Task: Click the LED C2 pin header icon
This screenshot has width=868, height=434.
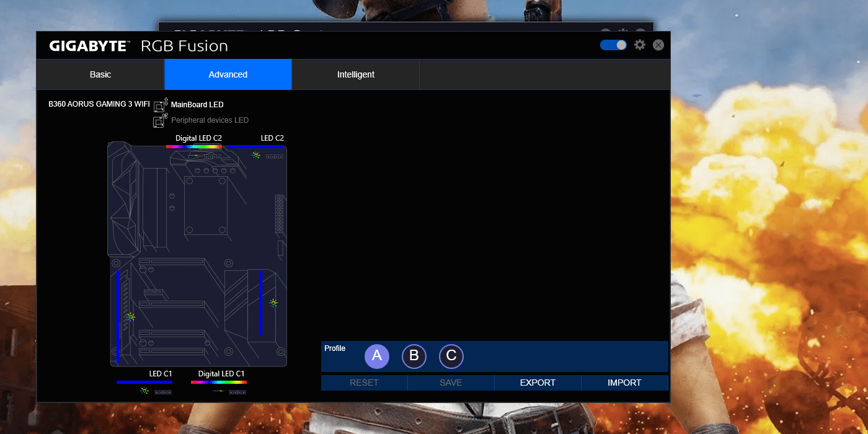Action: click(x=275, y=157)
